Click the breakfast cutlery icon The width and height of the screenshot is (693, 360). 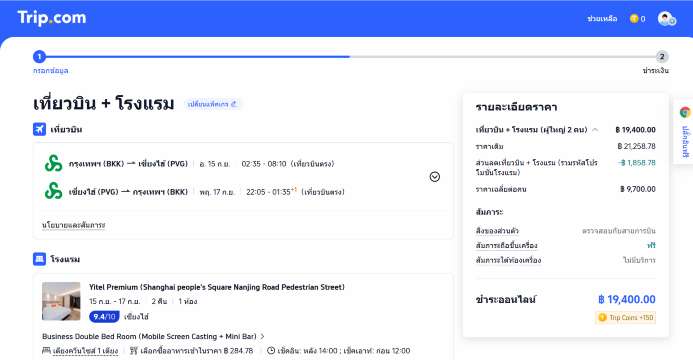click(134, 351)
